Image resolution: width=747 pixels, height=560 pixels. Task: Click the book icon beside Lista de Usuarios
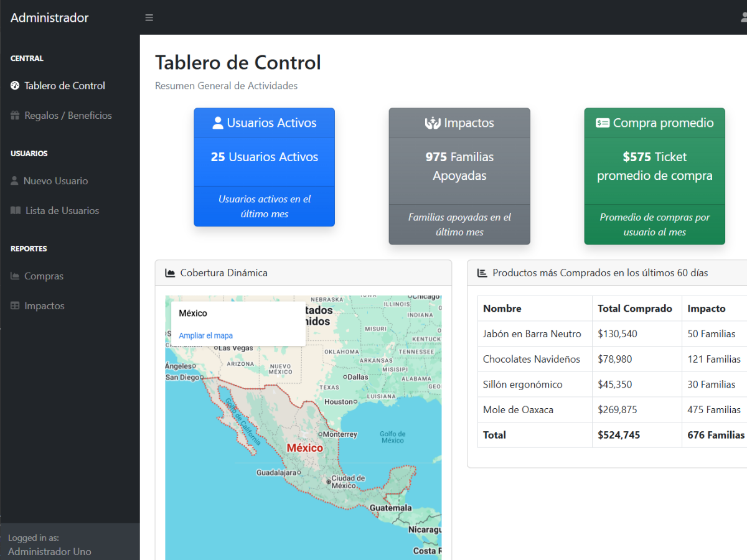click(x=16, y=211)
